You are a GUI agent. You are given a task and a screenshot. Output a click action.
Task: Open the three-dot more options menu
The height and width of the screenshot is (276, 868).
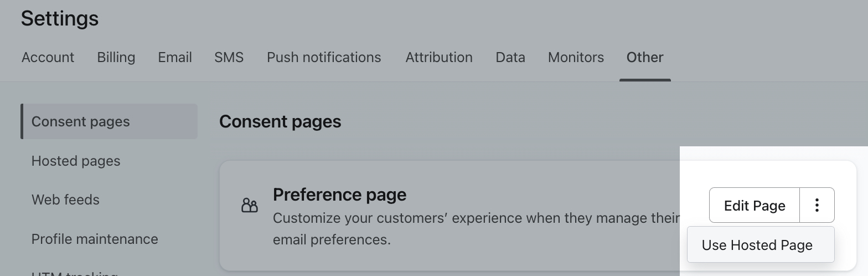click(x=817, y=206)
